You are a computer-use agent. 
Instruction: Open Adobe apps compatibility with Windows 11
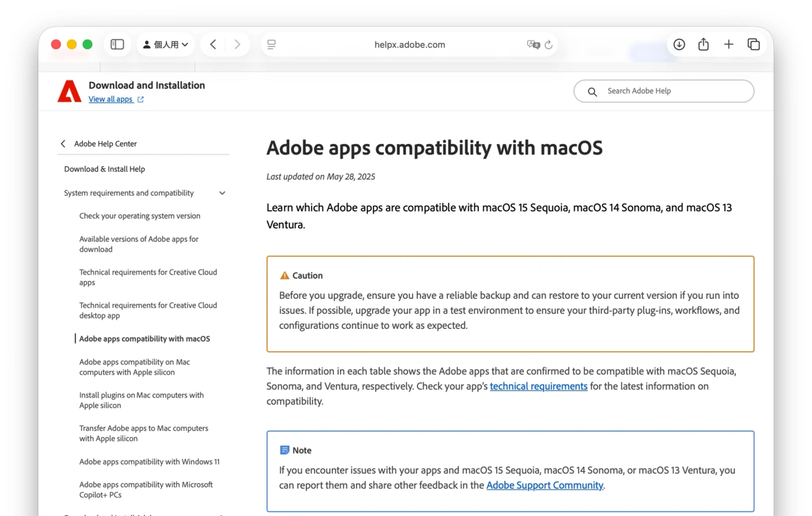tap(150, 461)
